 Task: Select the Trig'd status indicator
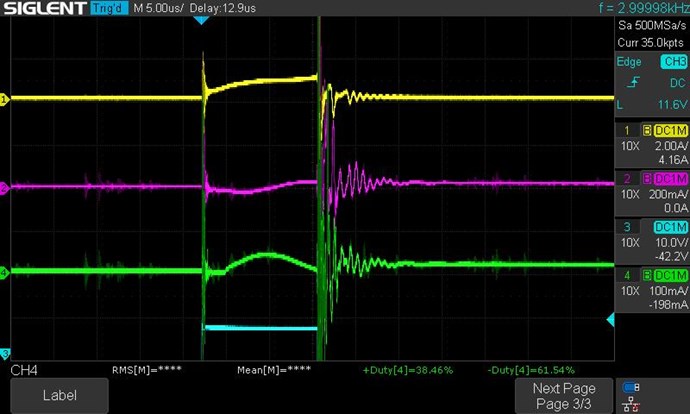(109, 8)
